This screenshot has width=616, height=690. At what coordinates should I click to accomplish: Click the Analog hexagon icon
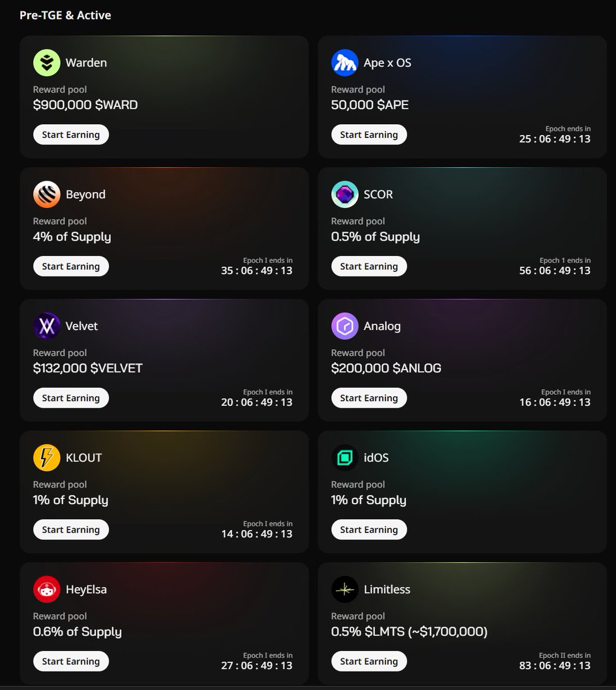345,326
